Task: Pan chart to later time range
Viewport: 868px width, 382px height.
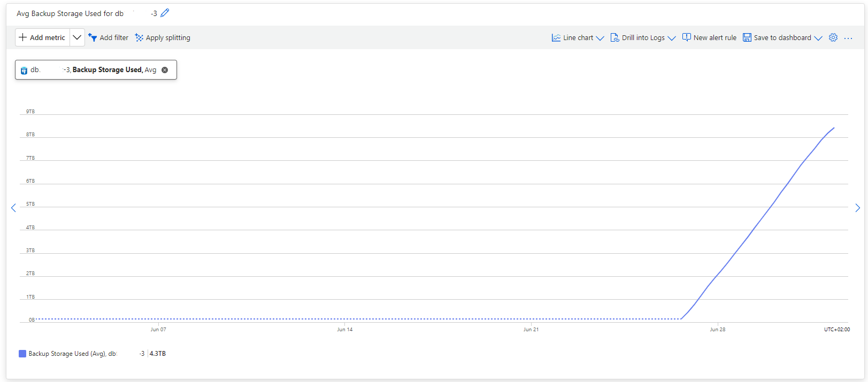Action: 857,208
